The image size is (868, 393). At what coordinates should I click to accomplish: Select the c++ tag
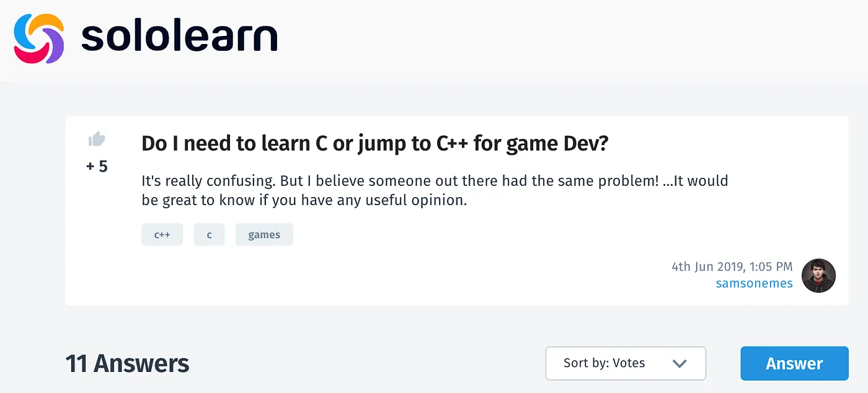pos(162,235)
